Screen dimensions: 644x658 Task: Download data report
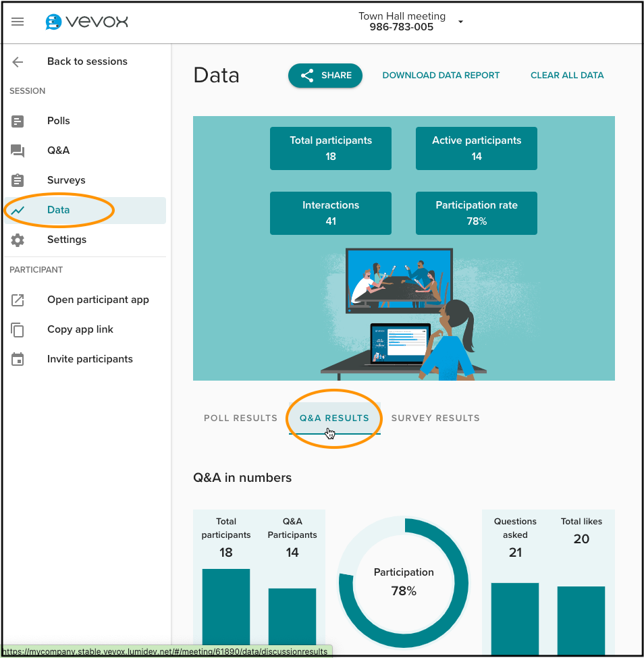click(441, 76)
